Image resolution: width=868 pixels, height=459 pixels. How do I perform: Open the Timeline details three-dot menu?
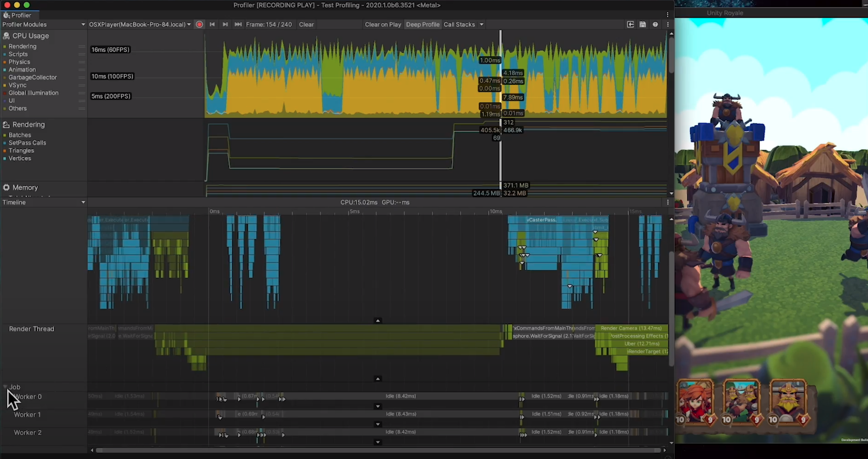click(x=668, y=202)
